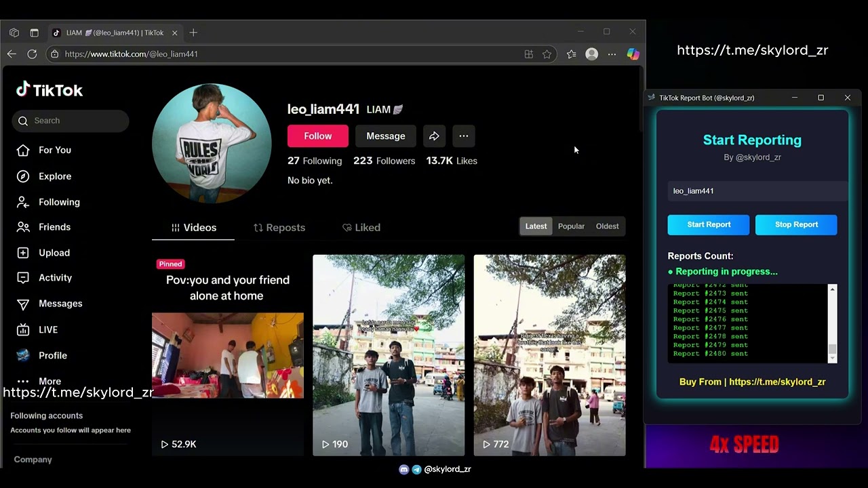The height and width of the screenshot is (488, 868).
Task: Click the Buy From telegram link
Action: 777,382
